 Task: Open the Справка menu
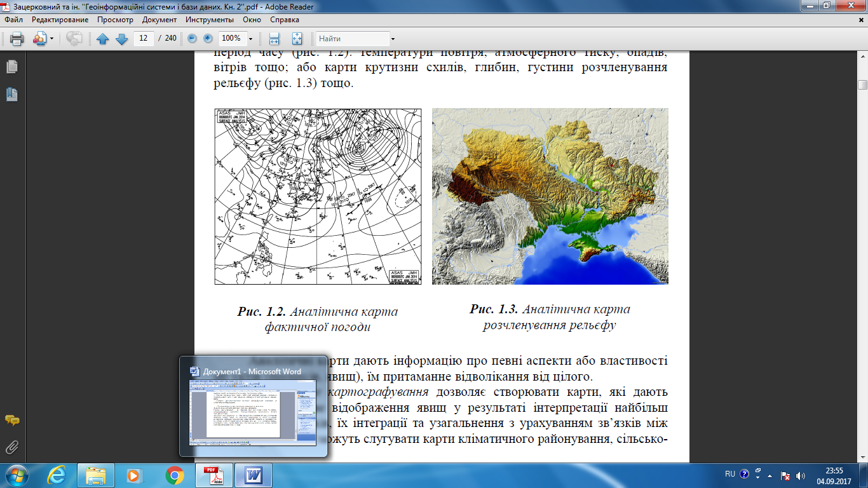tap(284, 20)
